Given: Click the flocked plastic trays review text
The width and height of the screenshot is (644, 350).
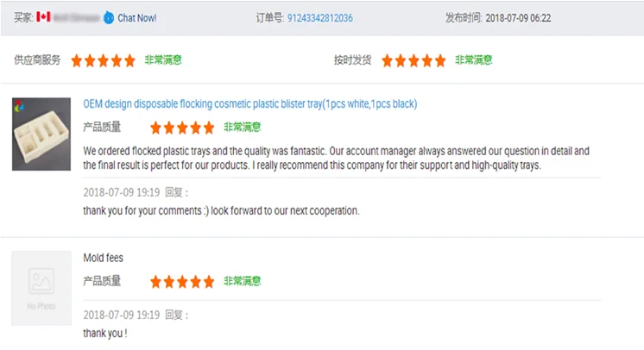Looking at the screenshot, I should (x=336, y=158).
